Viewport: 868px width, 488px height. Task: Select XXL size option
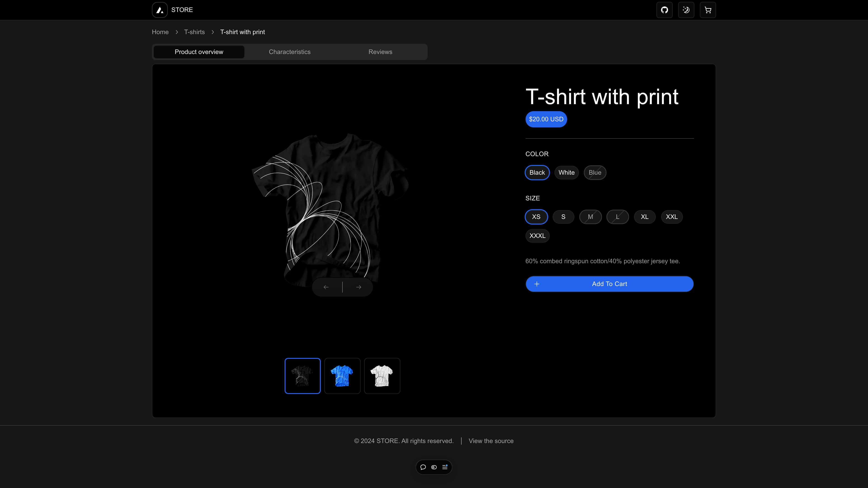(672, 216)
